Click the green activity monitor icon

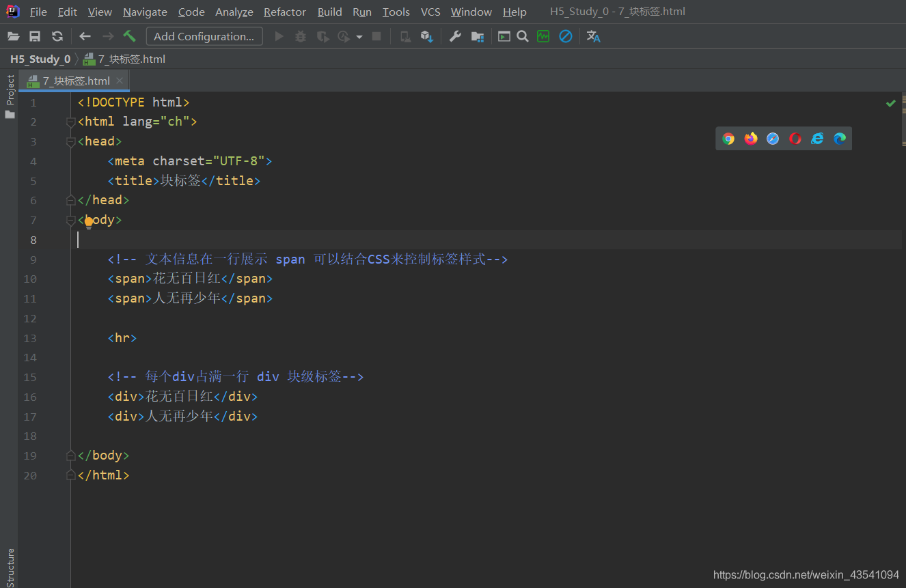click(x=543, y=36)
